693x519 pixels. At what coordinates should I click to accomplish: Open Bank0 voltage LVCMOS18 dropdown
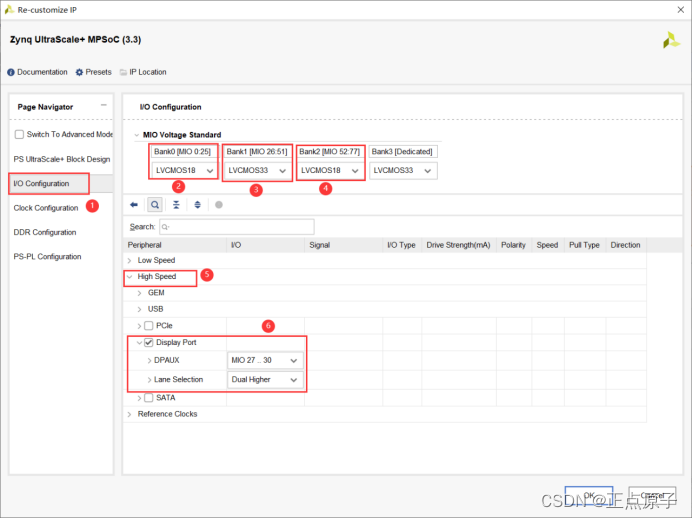(x=184, y=171)
